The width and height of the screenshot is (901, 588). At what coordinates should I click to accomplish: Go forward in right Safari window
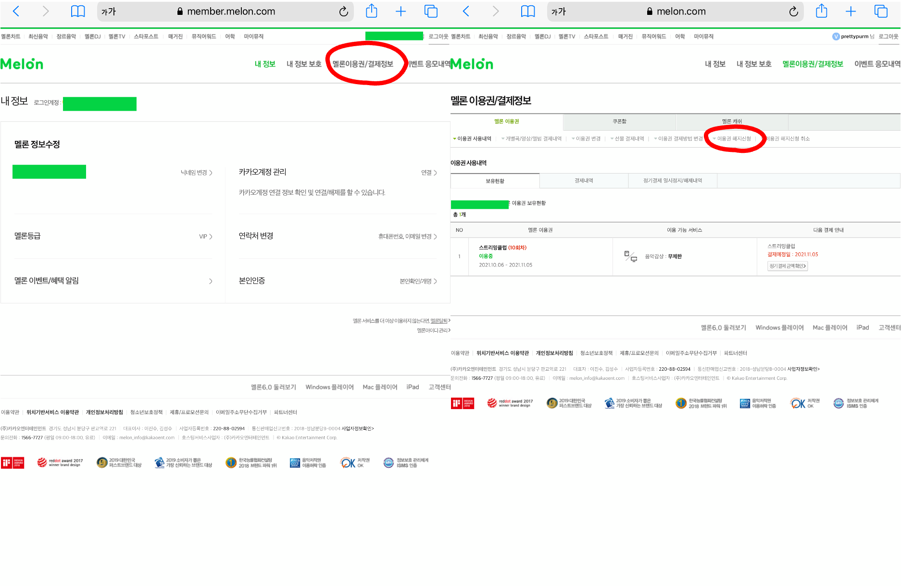pyautogui.click(x=496, y=12)
